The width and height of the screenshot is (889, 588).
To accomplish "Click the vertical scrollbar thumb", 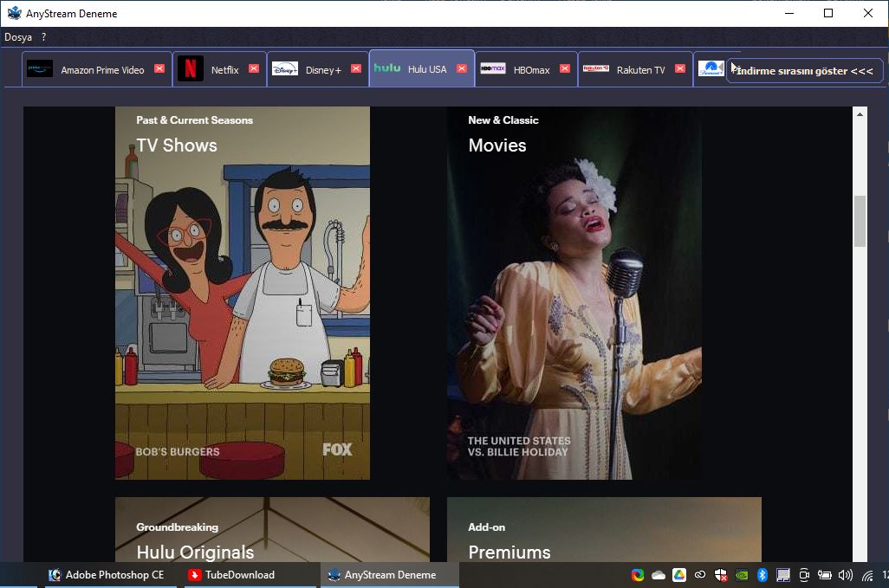I will click(860, 221).
